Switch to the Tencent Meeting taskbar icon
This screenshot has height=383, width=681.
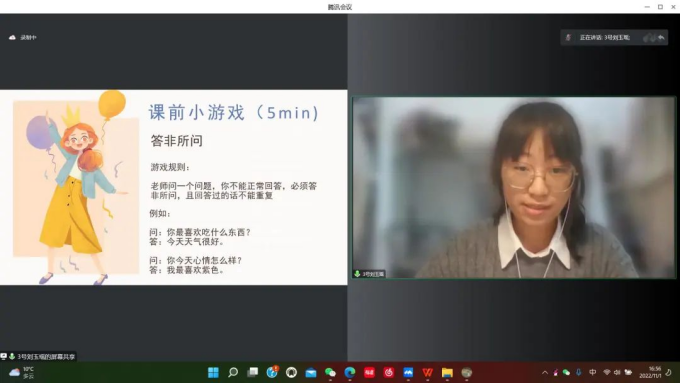pos(408,373)
